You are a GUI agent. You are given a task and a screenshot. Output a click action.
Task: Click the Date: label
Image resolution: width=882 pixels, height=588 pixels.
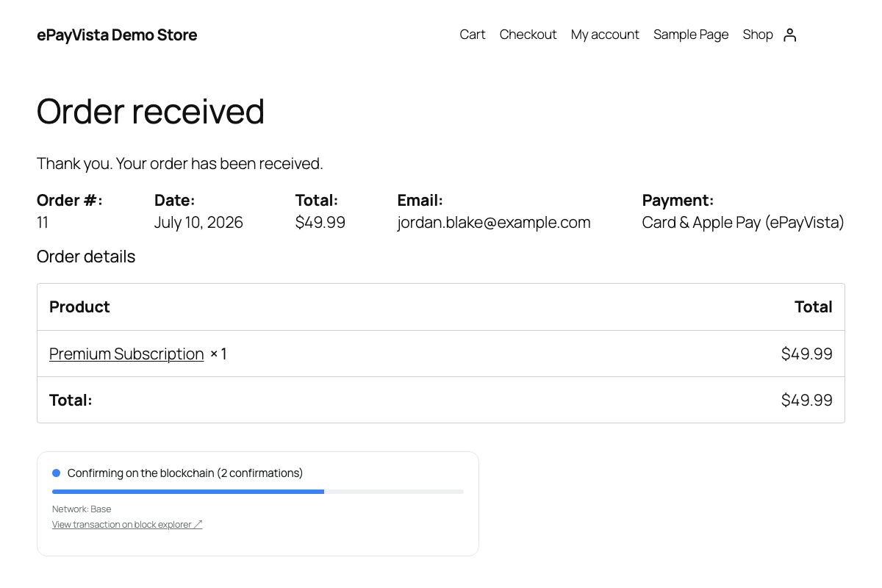point(175,200)
